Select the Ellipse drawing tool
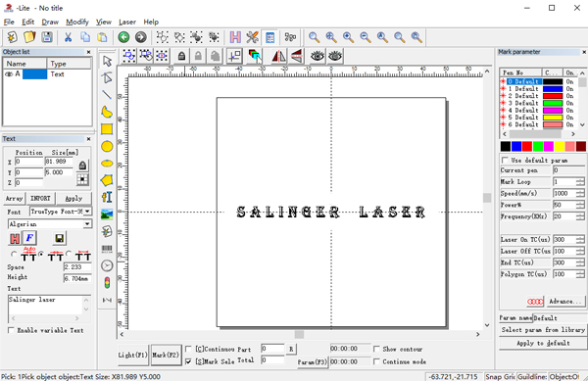The height and width of the screenshot is (381, 588). click(107, 164)
